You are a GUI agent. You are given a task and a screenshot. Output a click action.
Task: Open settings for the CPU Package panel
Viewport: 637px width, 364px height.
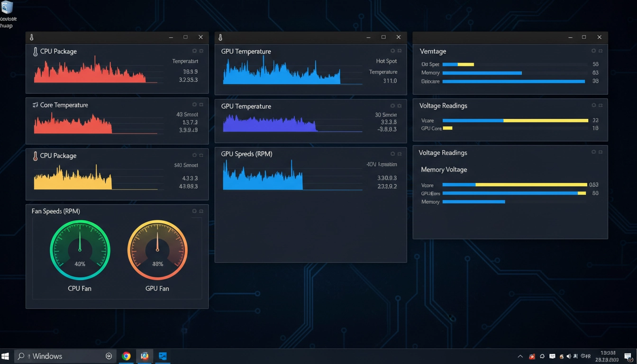194,50
